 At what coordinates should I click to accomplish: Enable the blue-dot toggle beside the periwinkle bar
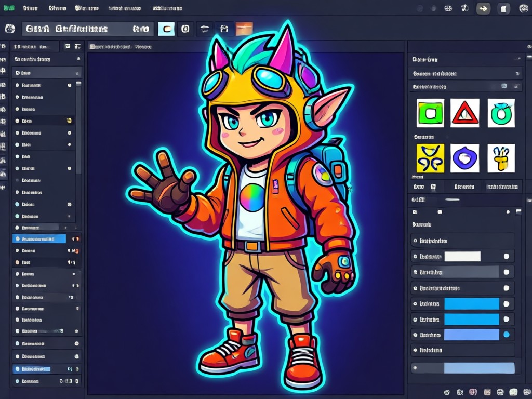click(x=506, y=335)
